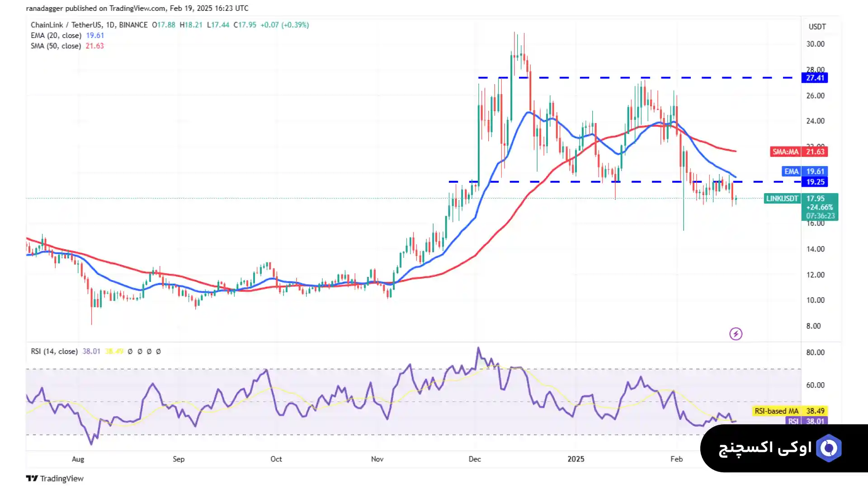
Task: Click the Sep label on time axis
Action: [179, 459]
